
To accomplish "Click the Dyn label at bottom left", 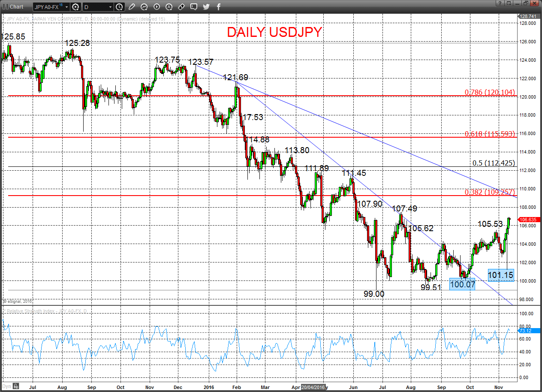I will (6, 386).
